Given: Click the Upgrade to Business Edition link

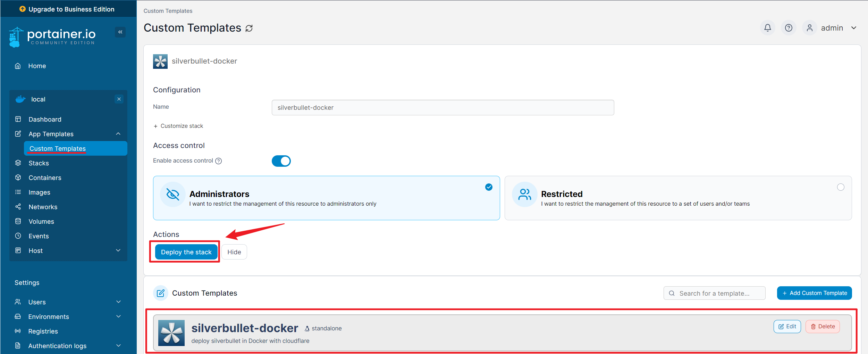Looking at the screenshot, I should 67,9.
